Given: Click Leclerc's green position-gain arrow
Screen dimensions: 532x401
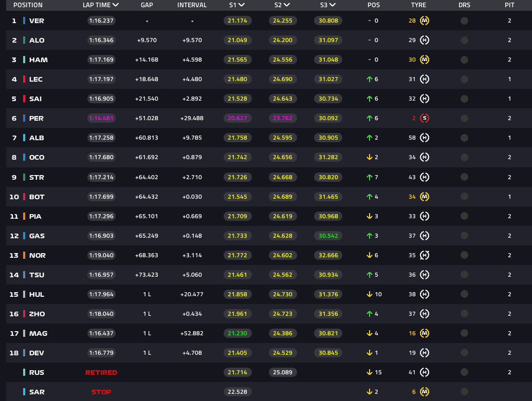Looking at the screenshot, I should 369,80.
